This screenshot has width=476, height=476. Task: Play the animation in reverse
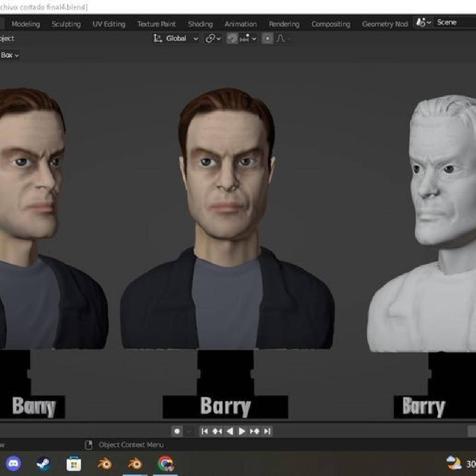[230, 431]
